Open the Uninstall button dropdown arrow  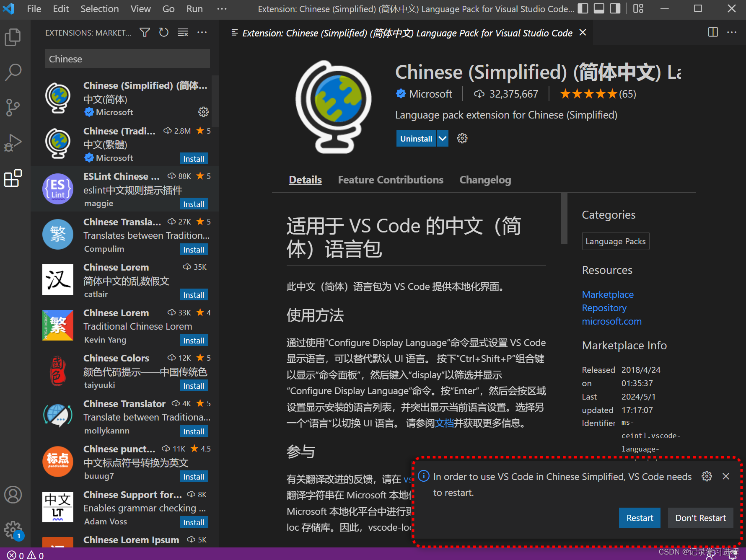tap(442, 138)
